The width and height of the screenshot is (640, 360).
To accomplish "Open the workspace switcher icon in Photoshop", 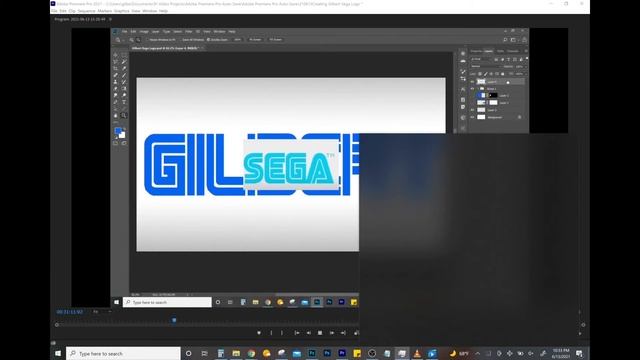I will tap(513, 40).
